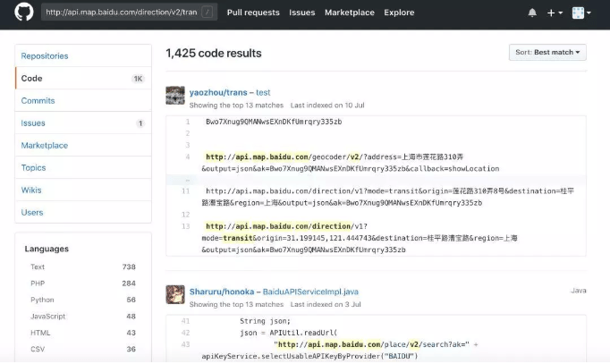Focus the search box with baidu URL
This screenshot has height=364, width=610.
(x=129, y=12)
